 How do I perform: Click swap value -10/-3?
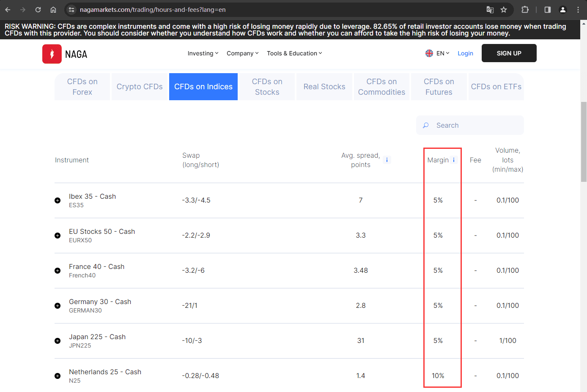(x=192, y=341)
